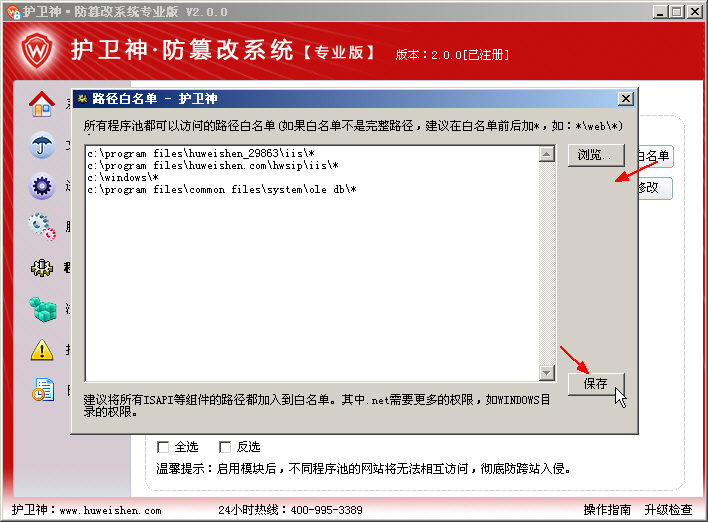Select the gray gears service icon
Viewport: 708px width, 522px height.
42,227
